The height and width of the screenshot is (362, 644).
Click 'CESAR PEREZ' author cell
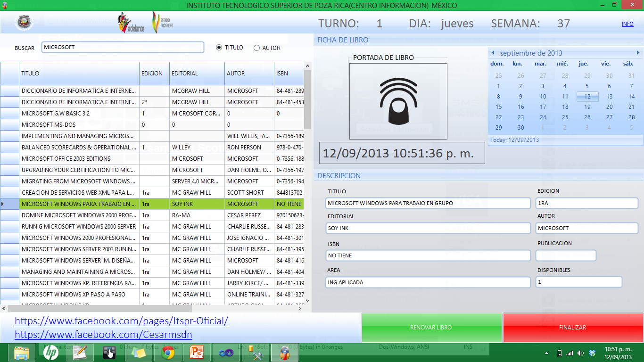[x=249, y=215]
